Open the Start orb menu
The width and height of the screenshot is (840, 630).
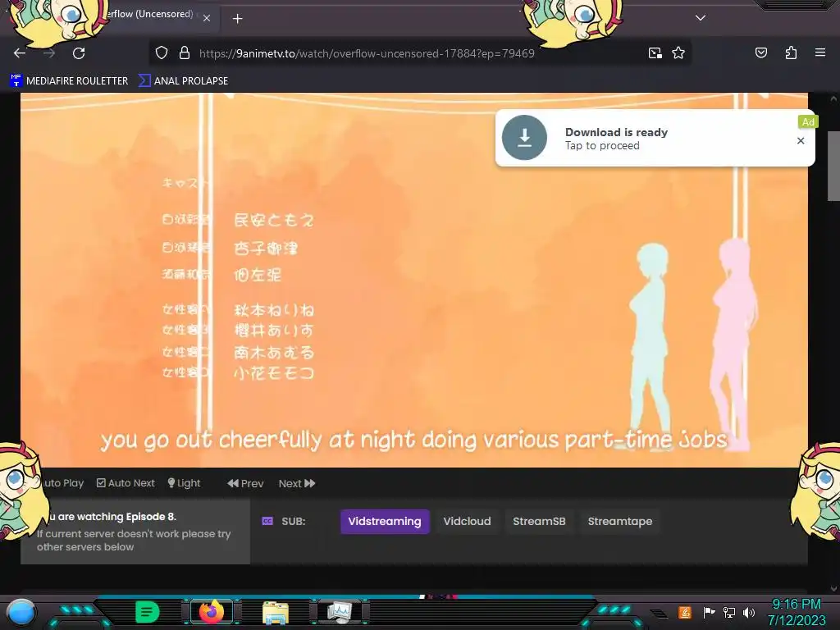(21, 614)
